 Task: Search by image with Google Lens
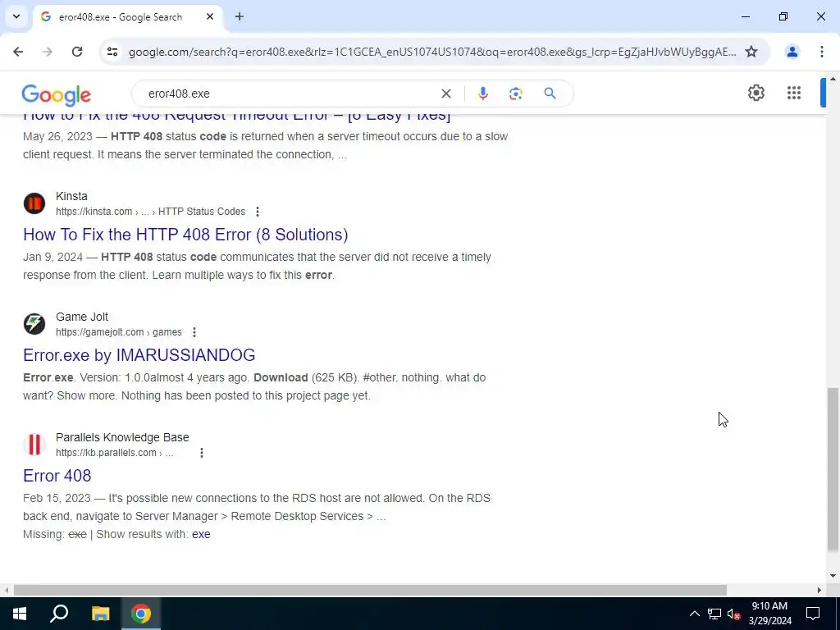point(515,94)
